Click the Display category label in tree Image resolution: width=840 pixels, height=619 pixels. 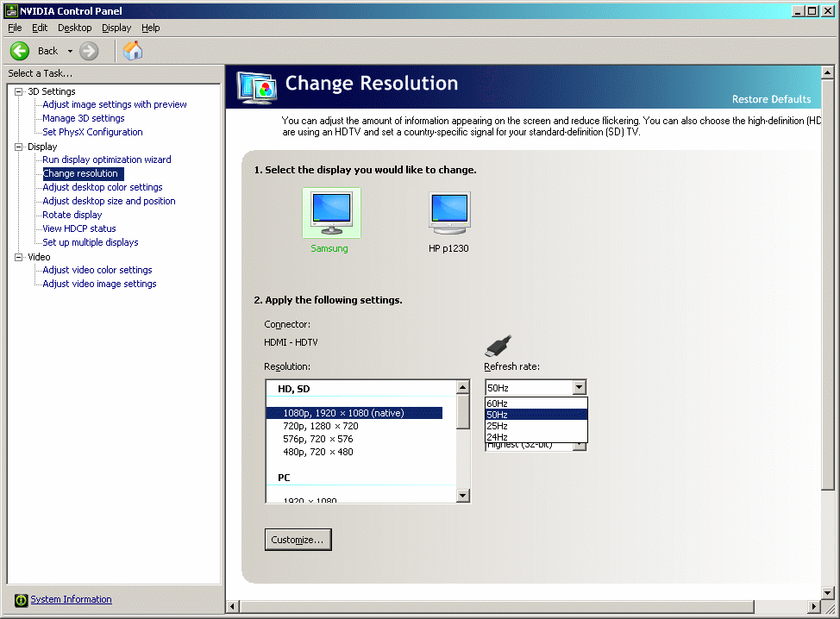coord(42,147)
